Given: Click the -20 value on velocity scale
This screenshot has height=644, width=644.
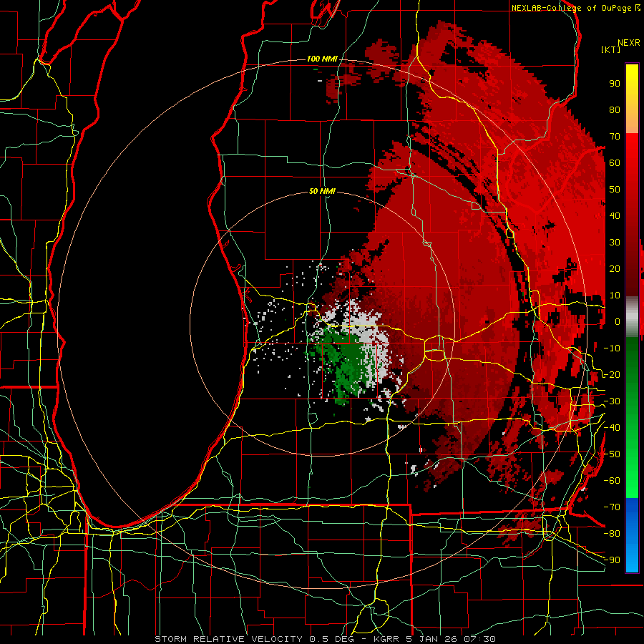Looking at the screenshot, I should (x=612, y=375).
